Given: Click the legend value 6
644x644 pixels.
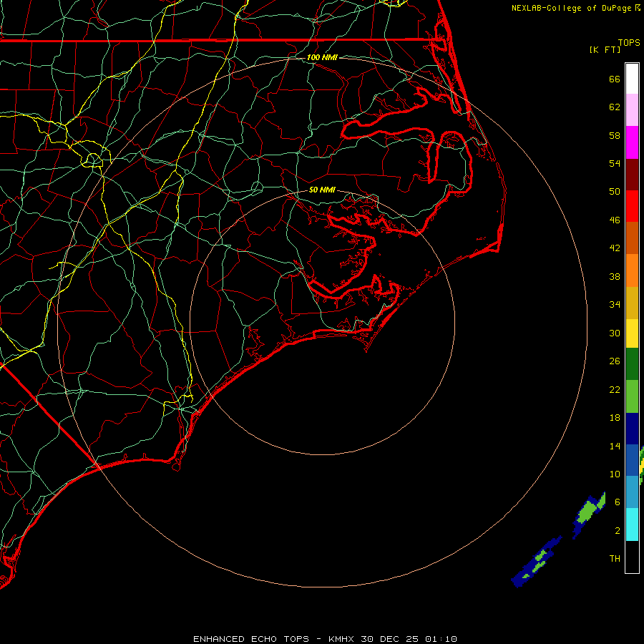Looking at the screenshot, I should tap(618, 502).
